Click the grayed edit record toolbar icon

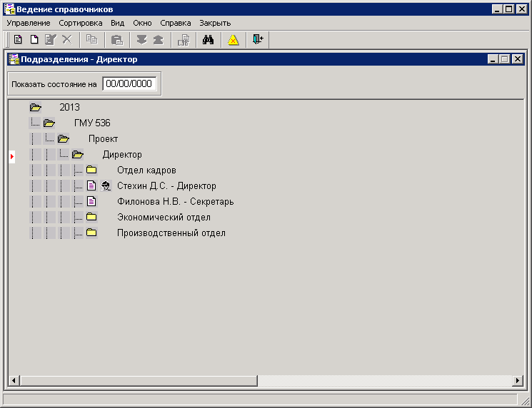pos(51,40)
